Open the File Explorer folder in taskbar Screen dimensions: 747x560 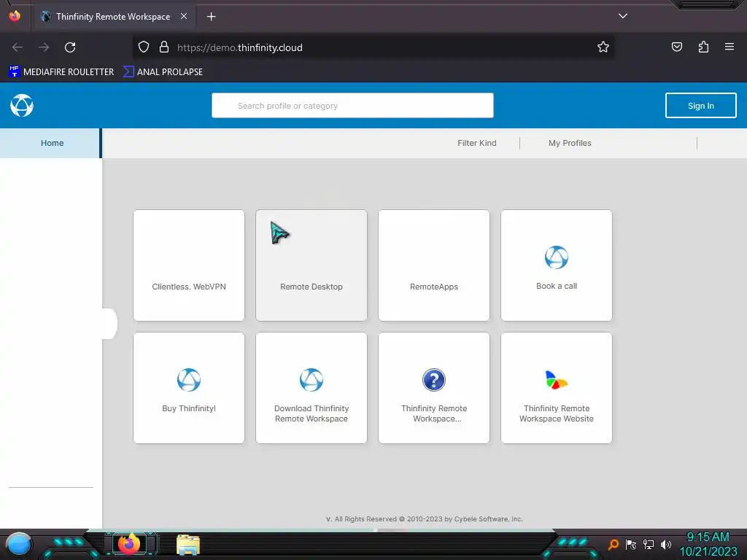188,545
